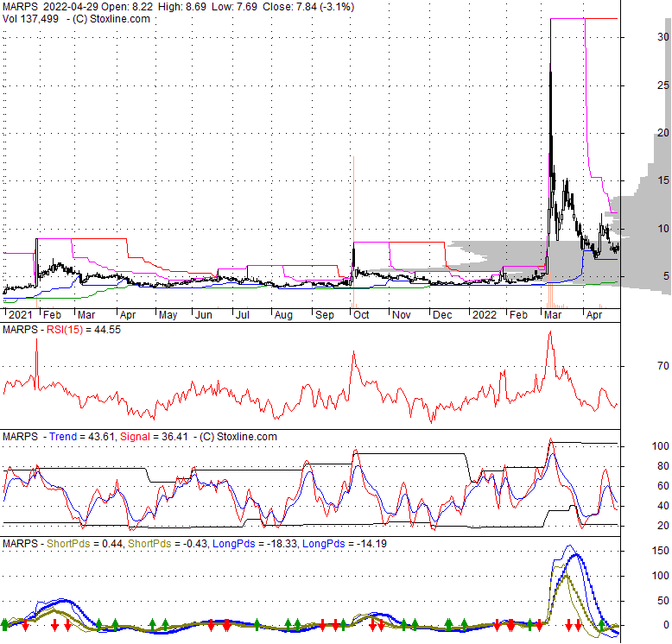Select the 2022 year label on time axis
The image size is (672, 644).
(x=485, y=315)
